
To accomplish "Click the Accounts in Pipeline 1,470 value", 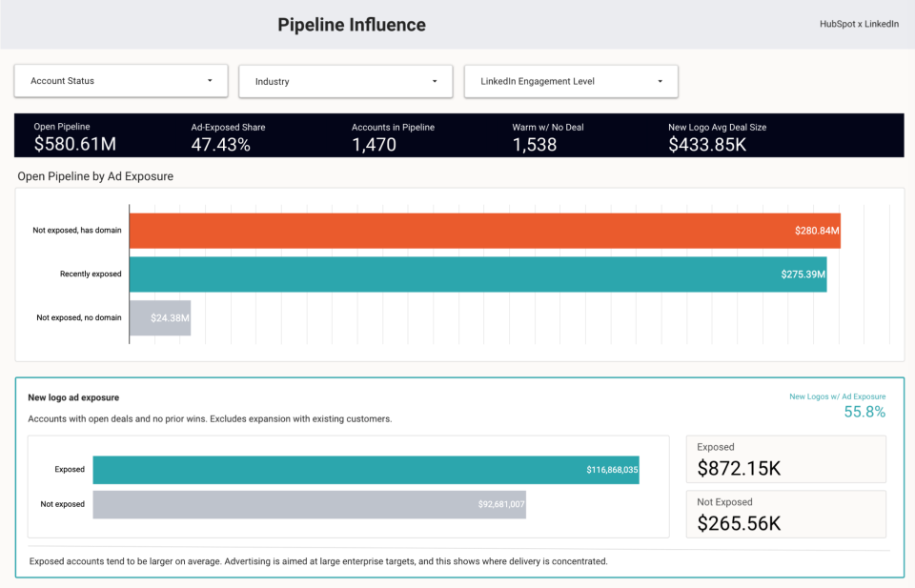I will click(x=374, y=145).
